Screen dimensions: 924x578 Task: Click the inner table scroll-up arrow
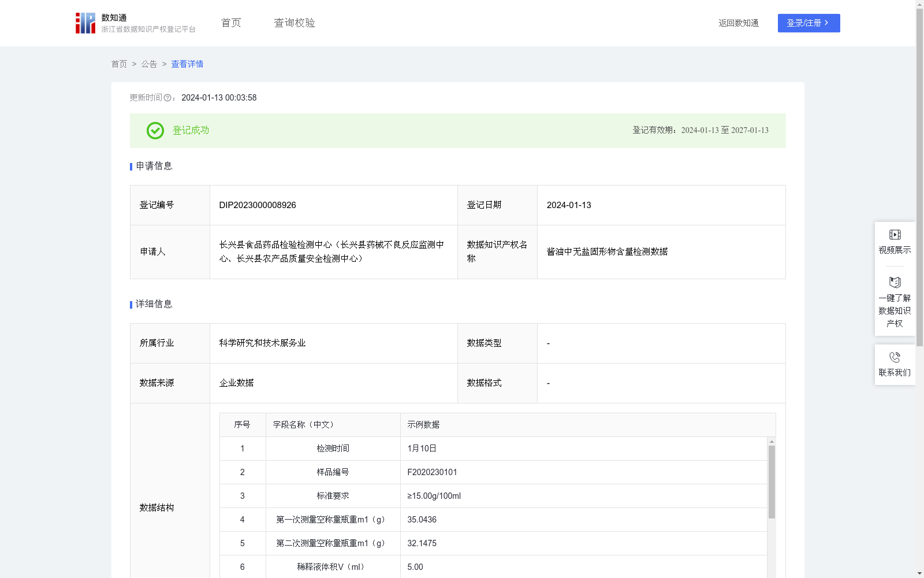pyautogui.click(x=772, y=442)
